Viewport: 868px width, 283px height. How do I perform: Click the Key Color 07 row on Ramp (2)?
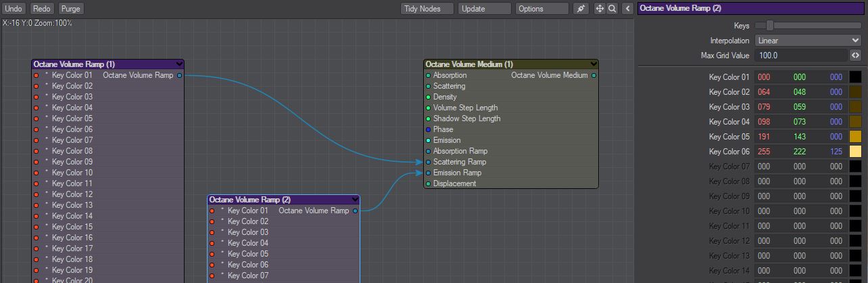pyautogui.click(x=283, y=276)
